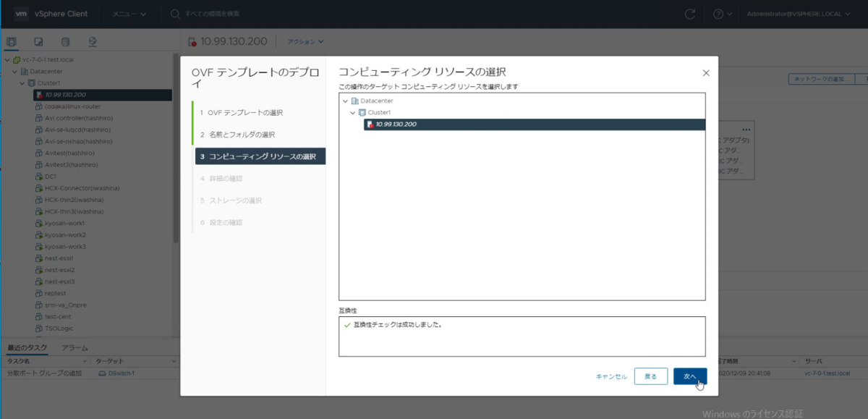Image resolution: width=868 pixels, height=419 pixels.
Task: Open DSwitch-1 target link in tasks
Action: coord(121,373)
